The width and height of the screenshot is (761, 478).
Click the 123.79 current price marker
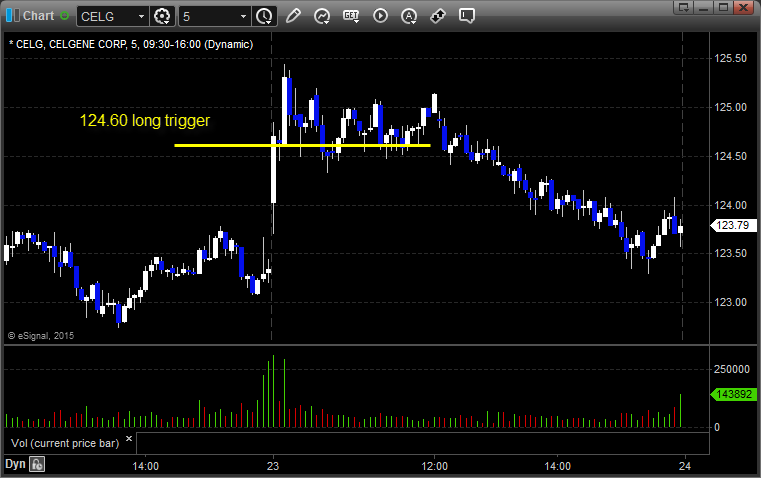coord(733,225)
